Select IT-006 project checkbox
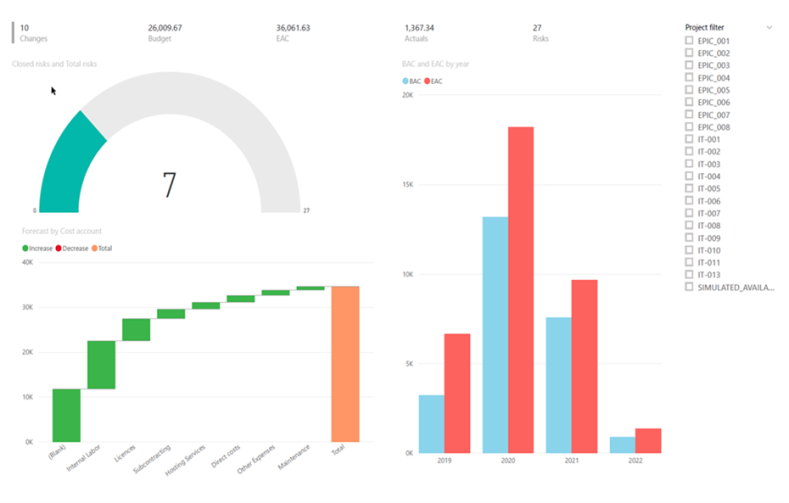Viewport: 789px width, 503px height. [x=689, y=201]
